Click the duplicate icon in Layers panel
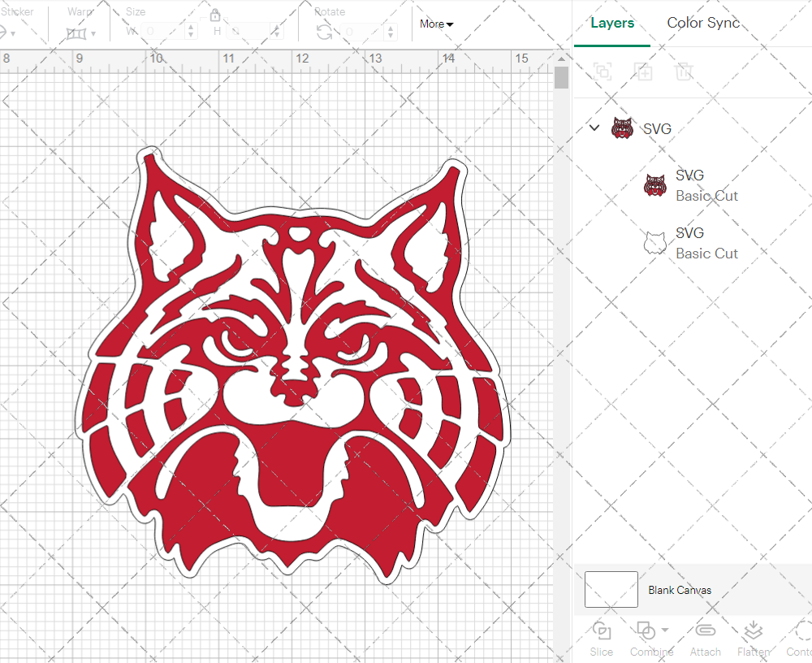This screenshot has height=663, width=812. [x=643, y=71]
